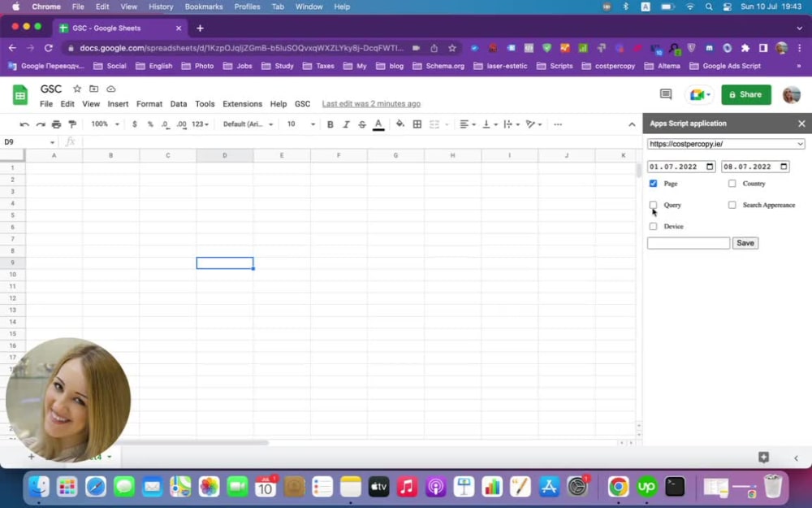Open the Google Sheets home icon
The width and height of the screenshot is (812, 508).
(x=20, y=95)
